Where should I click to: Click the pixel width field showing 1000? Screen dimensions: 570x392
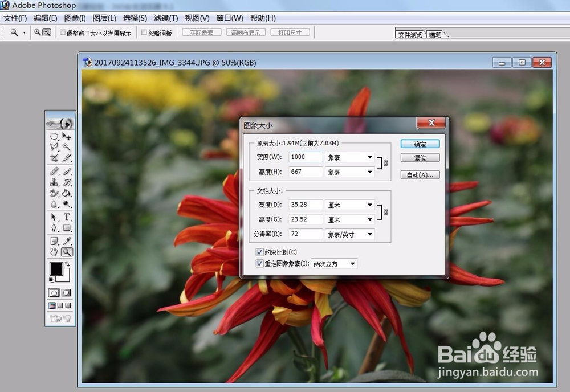pyautogui.click(x=306, y=157)
